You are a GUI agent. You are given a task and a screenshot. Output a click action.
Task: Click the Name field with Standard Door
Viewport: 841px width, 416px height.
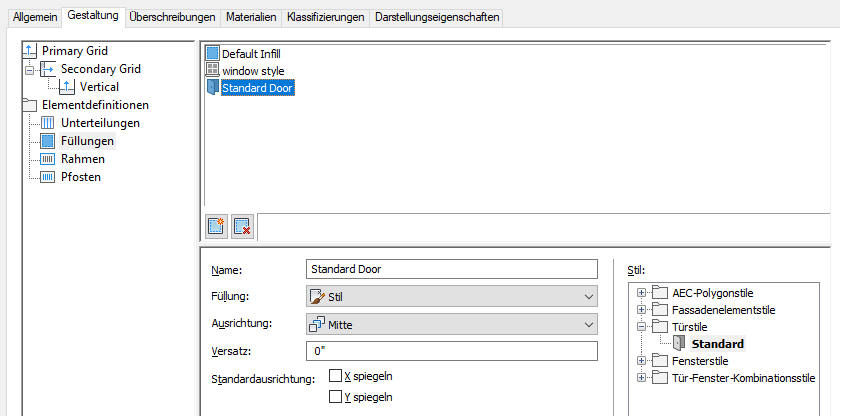(x=452, y=269)
